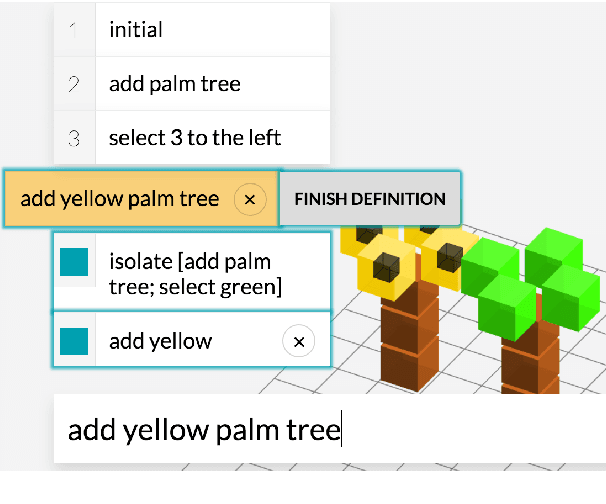Delete the "add yellow" step with its X
Image resolution: width=606 pixels, height=504 pixels.
[x=297, y=342]
